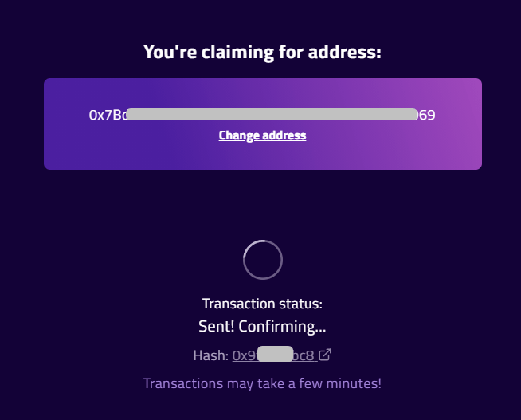The height and width of the screenshot is (420, 521).
Task: Click the hash ending bc8
Action: click(x=304, y=355)
